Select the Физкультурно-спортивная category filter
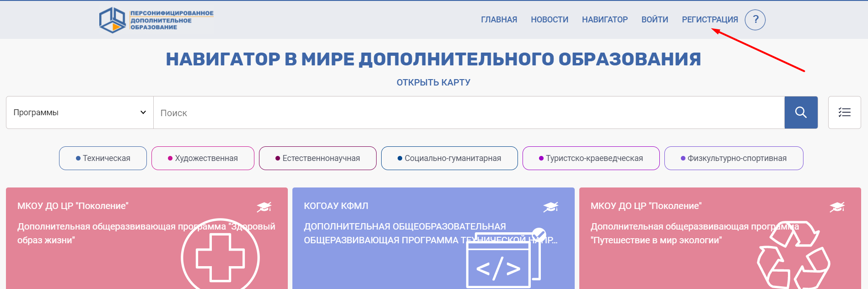 tap(733, 158)
